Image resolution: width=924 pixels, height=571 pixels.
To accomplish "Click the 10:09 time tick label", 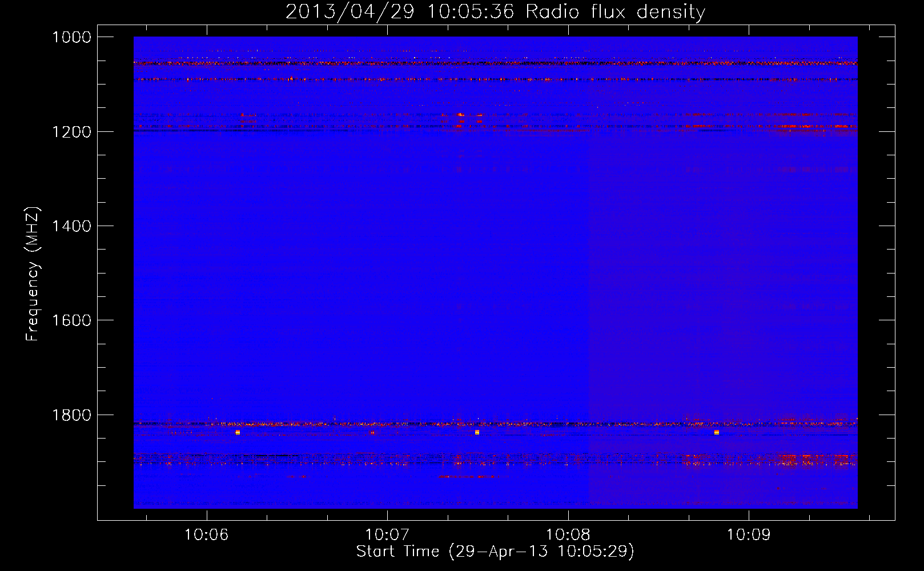I will tap(748, 535).
